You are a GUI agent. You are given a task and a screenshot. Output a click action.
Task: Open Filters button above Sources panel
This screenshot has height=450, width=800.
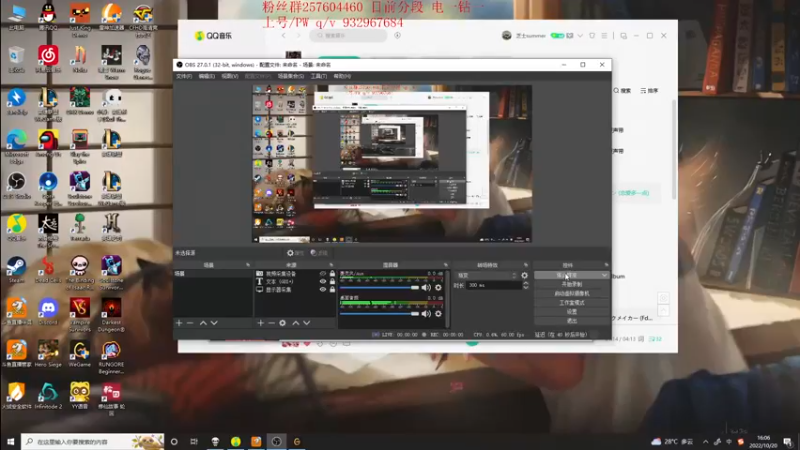319,253
